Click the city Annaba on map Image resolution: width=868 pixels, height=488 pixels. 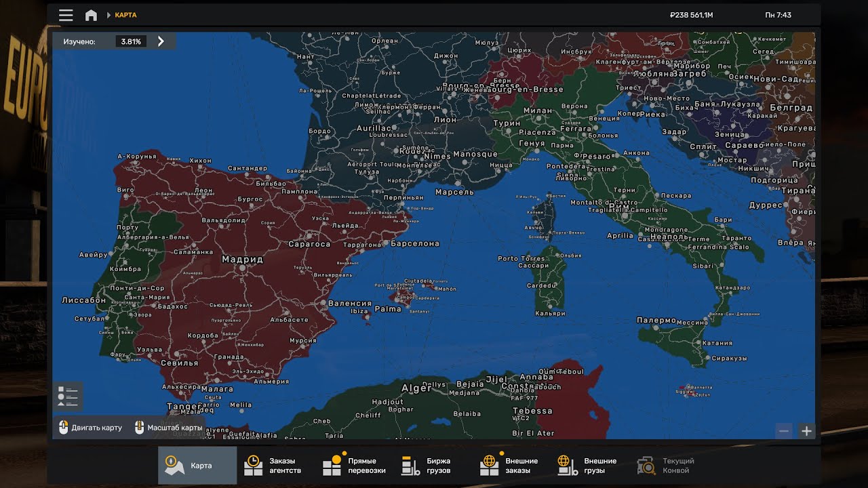click(x=536, y=378)
